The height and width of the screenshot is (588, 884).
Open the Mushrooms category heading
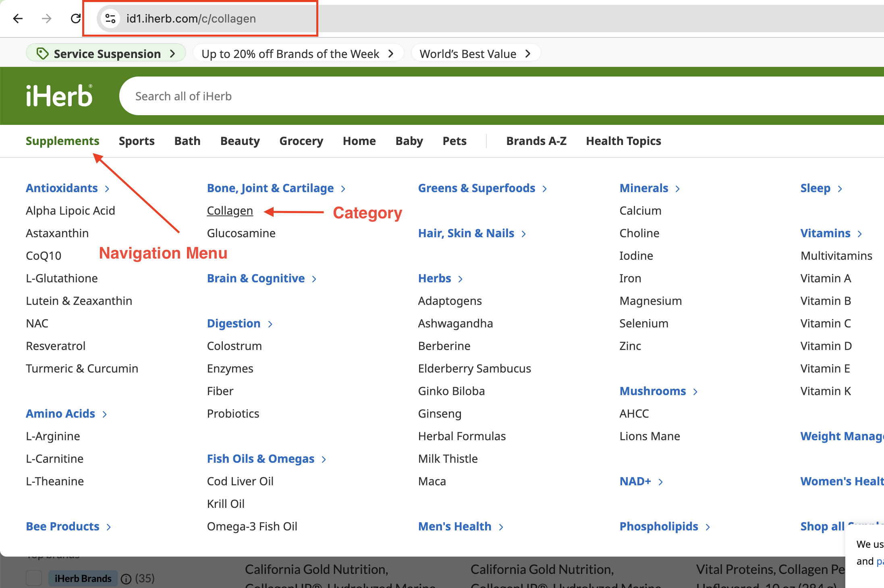click(653, 391)
